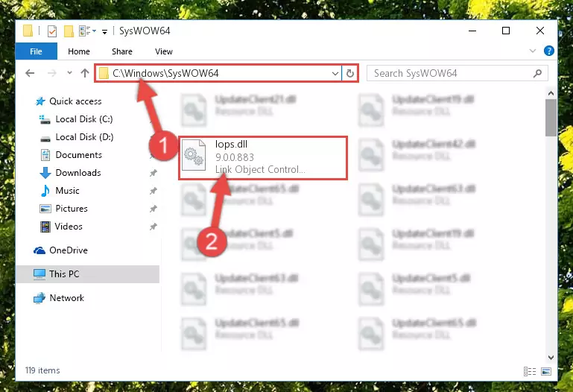Go up one folder level
The height and width of the screenshot is (392, 573).
tap(85, 74)
